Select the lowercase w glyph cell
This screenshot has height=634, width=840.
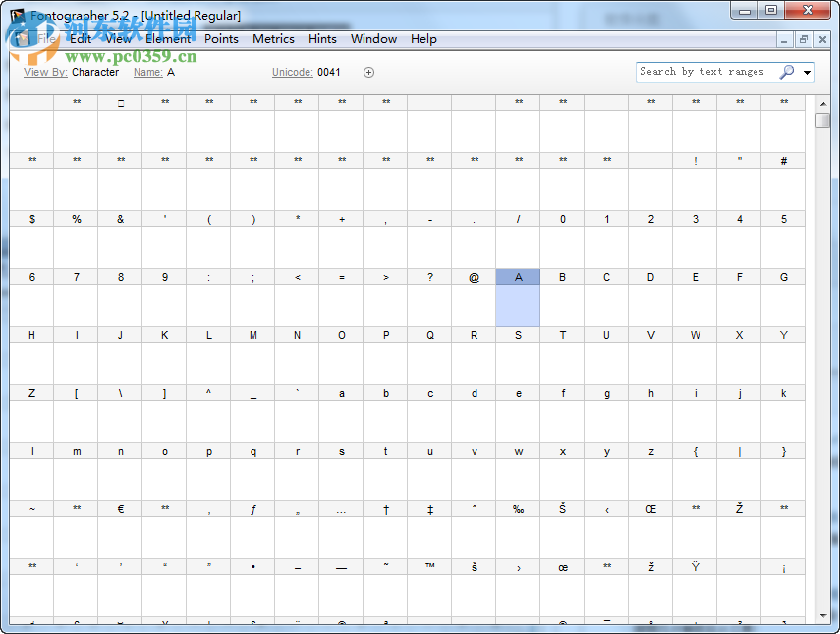(x=518, y=472)
